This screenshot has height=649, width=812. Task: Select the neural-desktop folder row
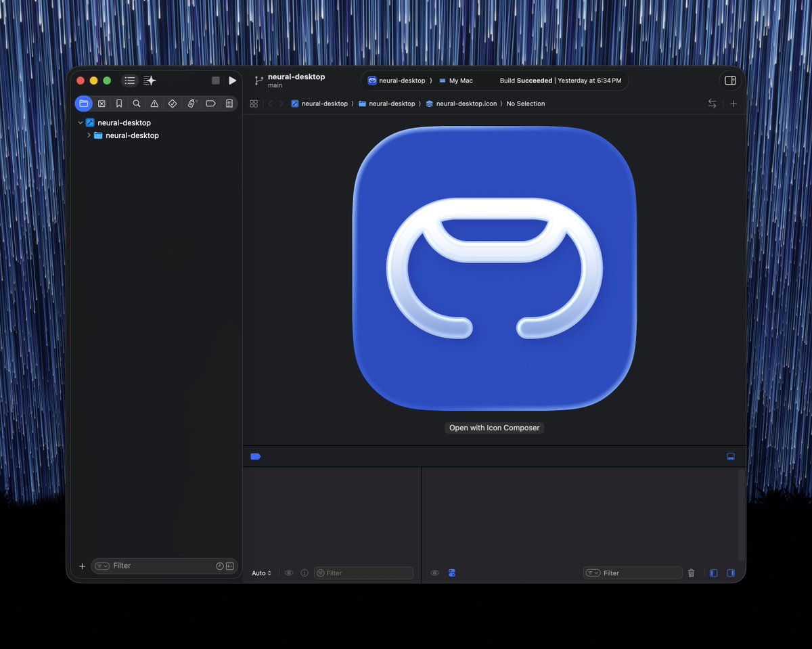coord(156,135)
